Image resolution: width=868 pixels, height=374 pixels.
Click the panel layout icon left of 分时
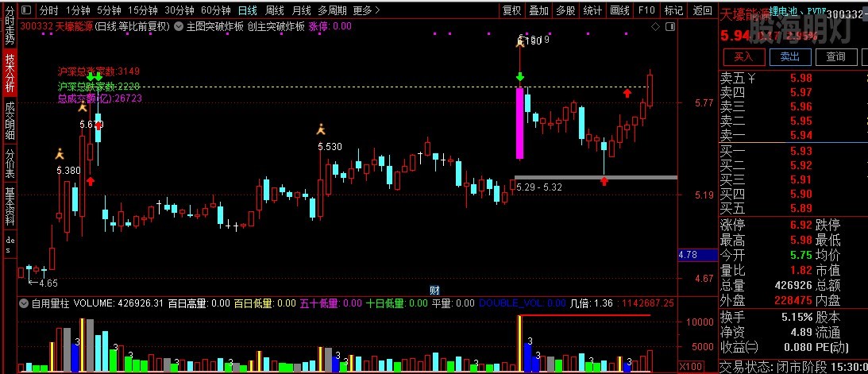(26, 10)
